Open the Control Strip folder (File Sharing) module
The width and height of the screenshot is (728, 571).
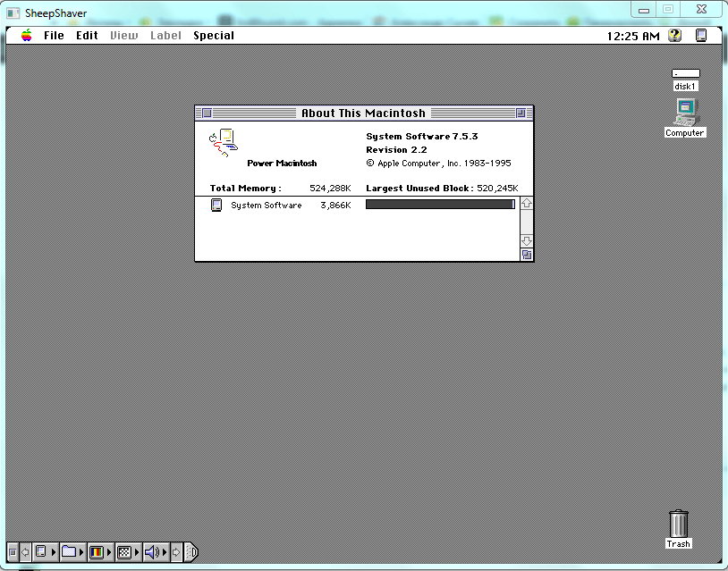coord(73,552)
